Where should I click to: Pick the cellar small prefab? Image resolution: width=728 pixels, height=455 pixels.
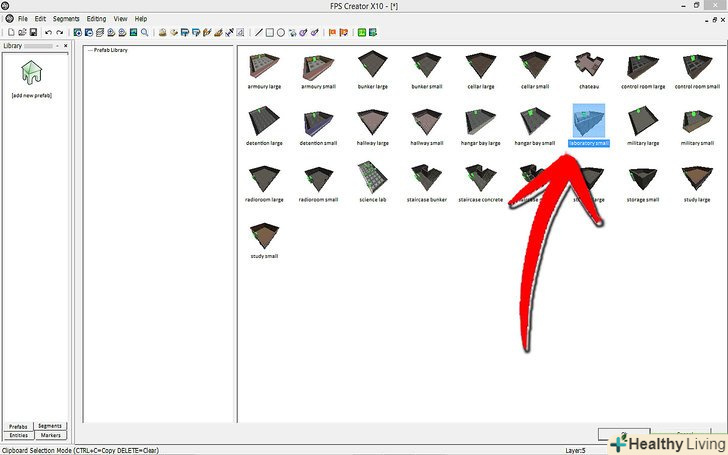[535, 70]
